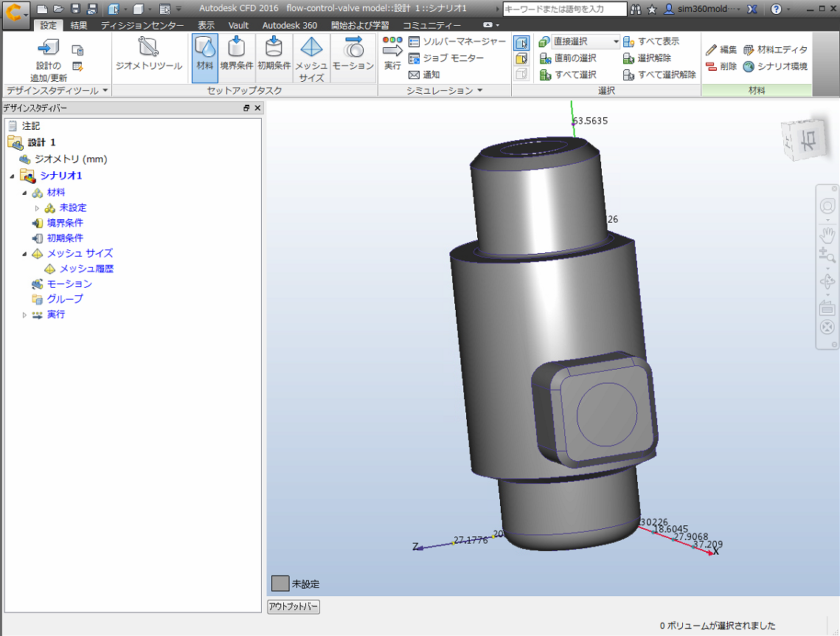Switch to the 結果 ribbon tab
The height and width of the screenshot is (636, 840).
(x=79, y=25)
